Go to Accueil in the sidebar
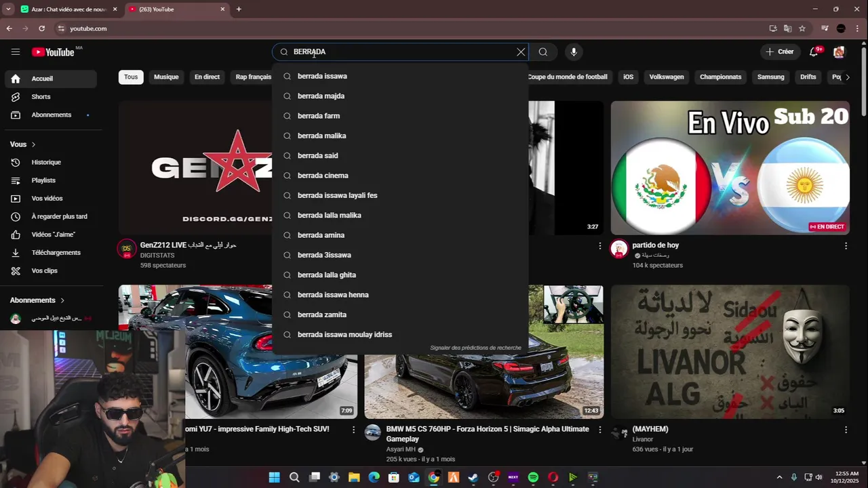This screenshot has width=868, height=488. pos(52,79)
